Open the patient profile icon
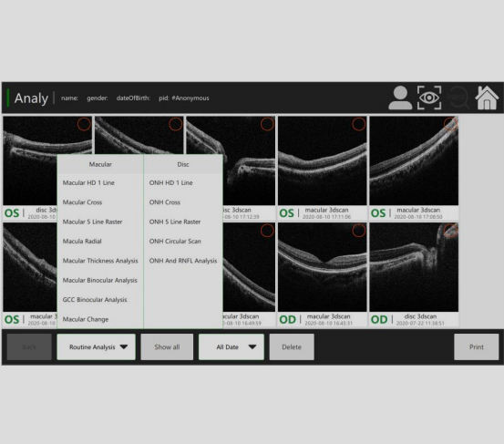Image resolution: width=504 pixels, height=444 pixels. tap(400, 98)
